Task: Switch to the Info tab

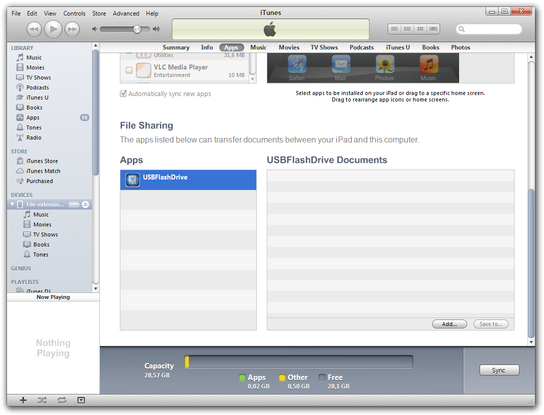Action: coord(207,48)
